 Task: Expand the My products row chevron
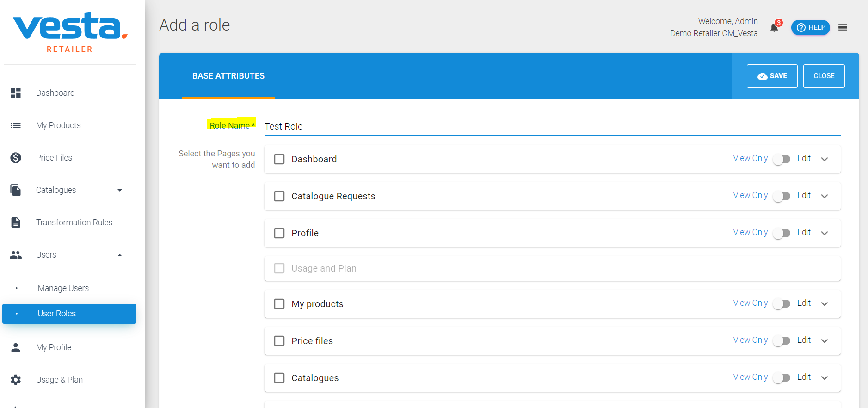[824, 304]
